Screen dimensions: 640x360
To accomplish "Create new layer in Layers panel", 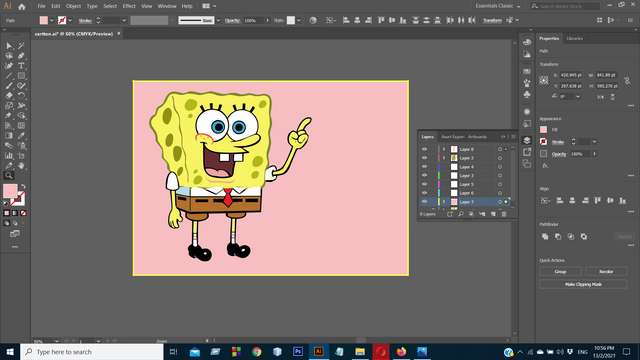I will coord(493,214).
